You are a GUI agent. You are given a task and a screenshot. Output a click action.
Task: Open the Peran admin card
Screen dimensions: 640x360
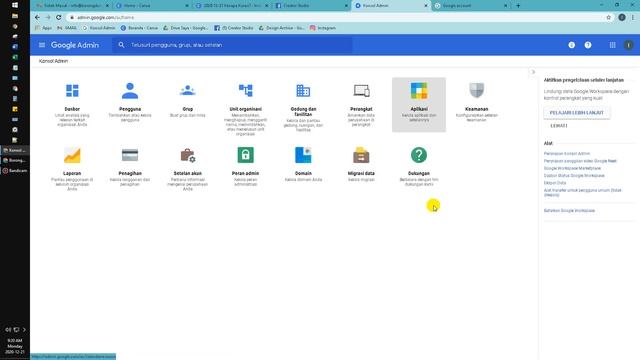pos(245,168)
